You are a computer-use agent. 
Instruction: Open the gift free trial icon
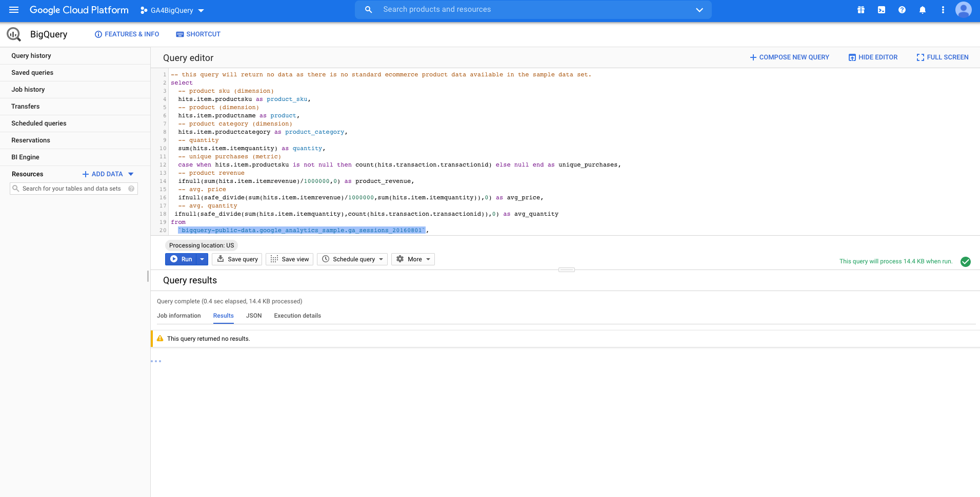(861, 10)
